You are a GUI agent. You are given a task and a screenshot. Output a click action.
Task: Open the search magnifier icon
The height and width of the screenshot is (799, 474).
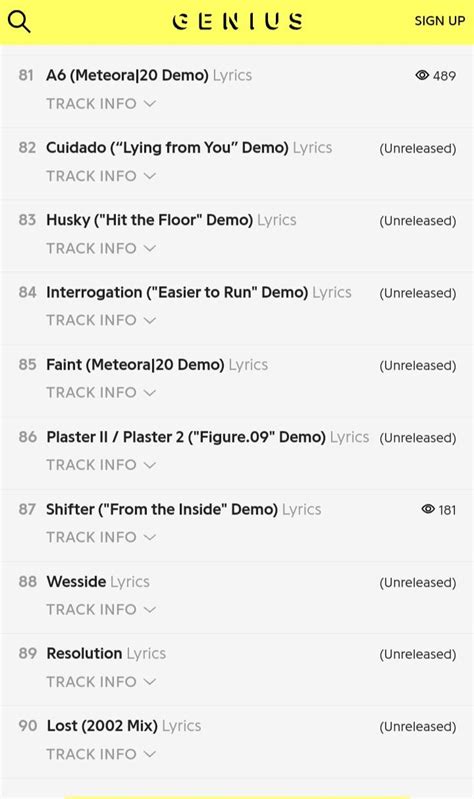[x=19, y=22]
